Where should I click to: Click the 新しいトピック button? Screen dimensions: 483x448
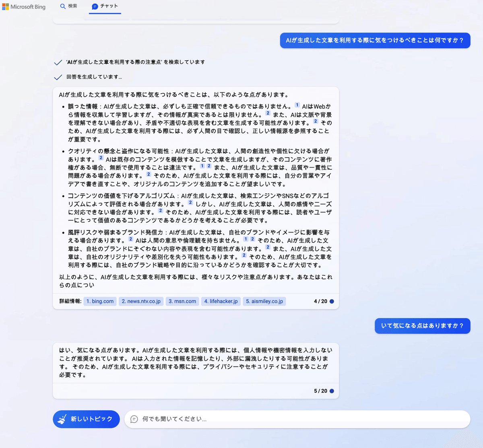[86, 419]
